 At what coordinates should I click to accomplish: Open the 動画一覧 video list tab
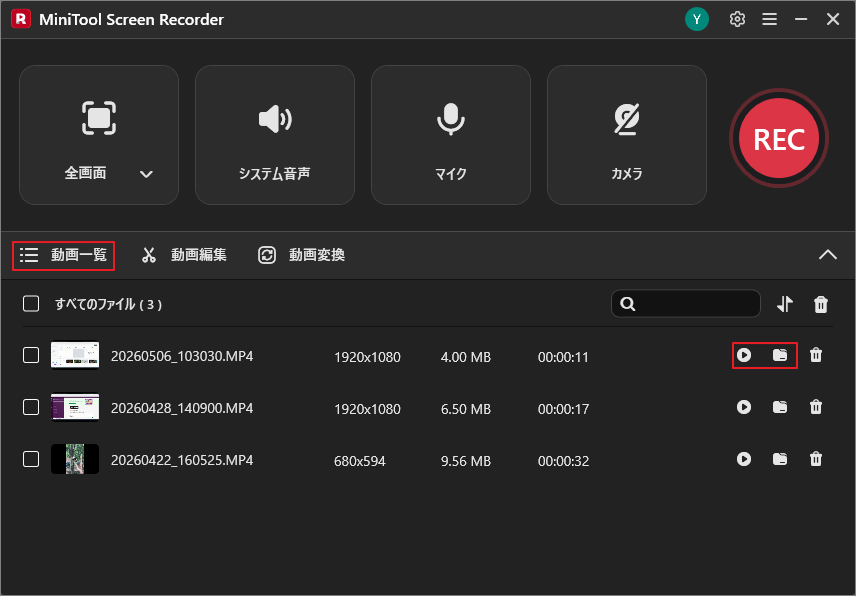pos(63,255)
